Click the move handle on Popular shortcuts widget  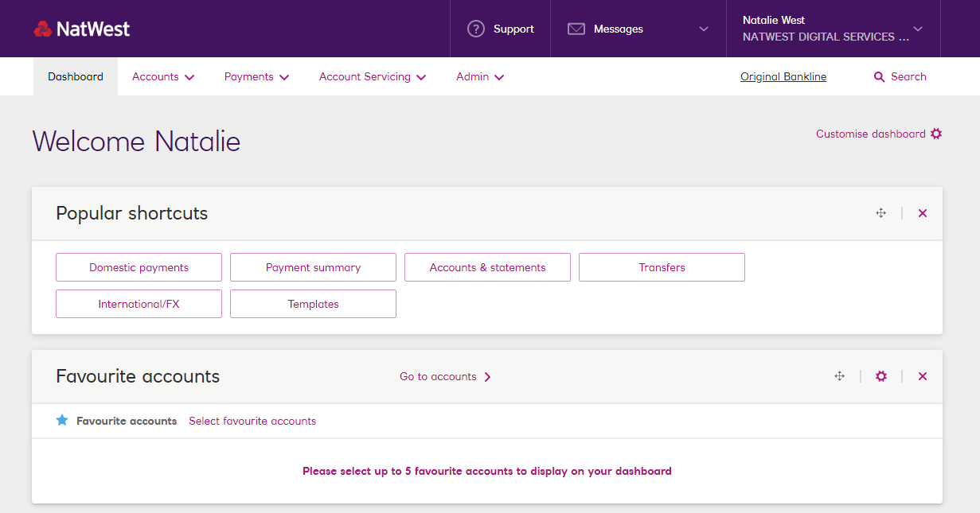coord(880,213)
